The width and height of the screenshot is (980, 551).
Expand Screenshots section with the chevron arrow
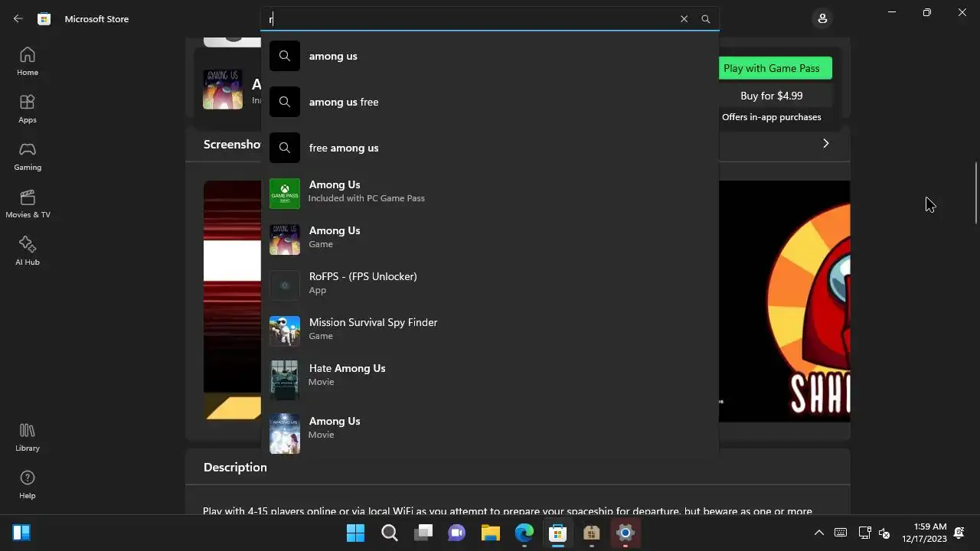(825, 144)
